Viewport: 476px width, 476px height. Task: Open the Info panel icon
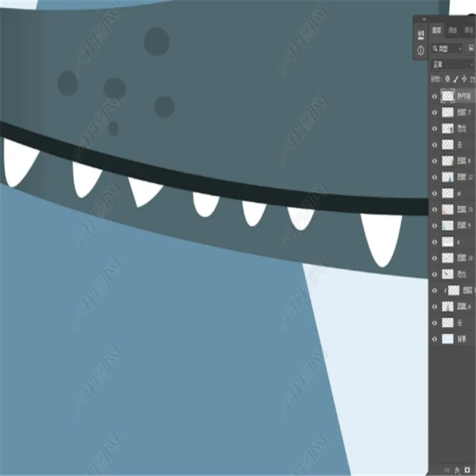point(421,51)
